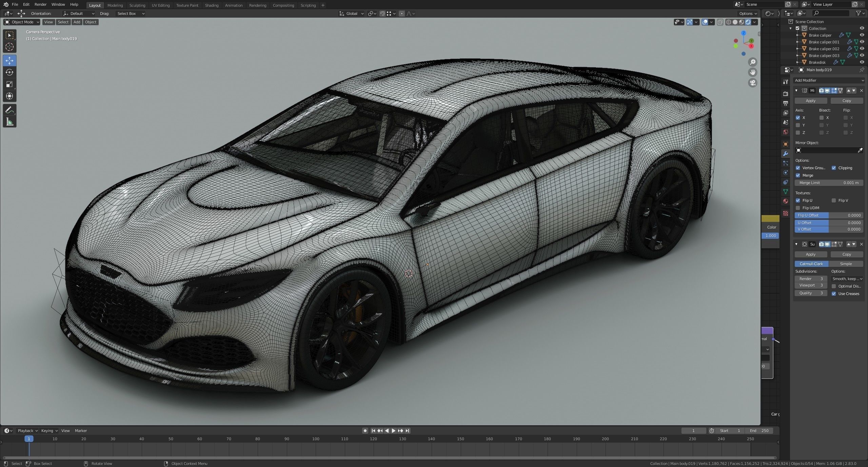Open the World properties tab
Image resolution: width=868 pixels, height=467 pixels.
(786, 132)
